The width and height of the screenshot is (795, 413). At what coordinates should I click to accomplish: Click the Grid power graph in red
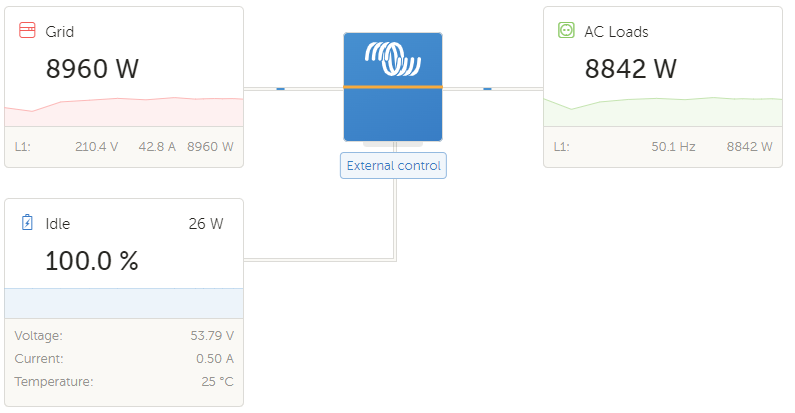pos(124,112)
